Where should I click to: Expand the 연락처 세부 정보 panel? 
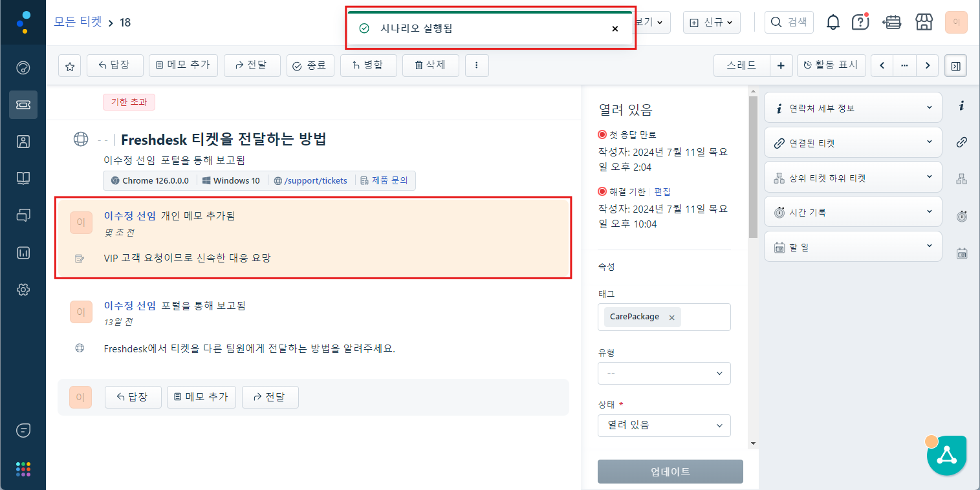(x=853, y=107)
